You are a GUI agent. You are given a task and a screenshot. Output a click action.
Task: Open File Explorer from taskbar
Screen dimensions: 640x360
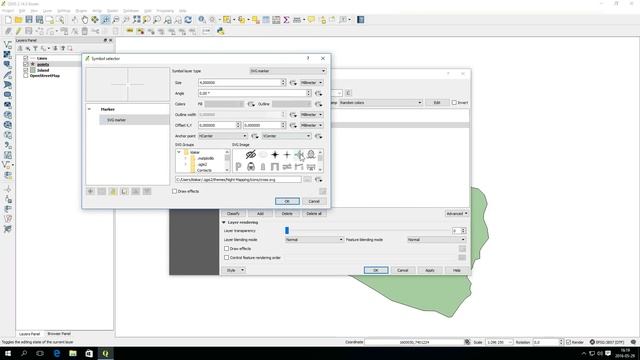tap(73, 353)
